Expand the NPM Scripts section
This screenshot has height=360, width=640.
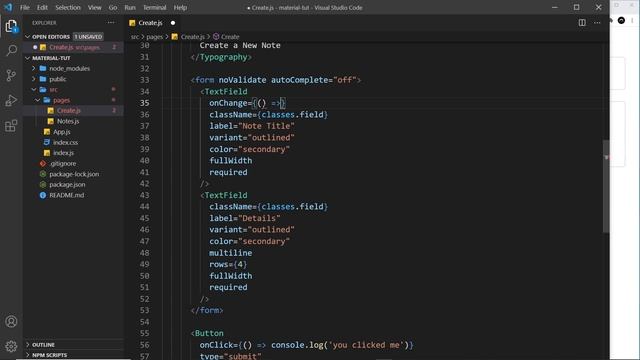[x=28, y=355]
